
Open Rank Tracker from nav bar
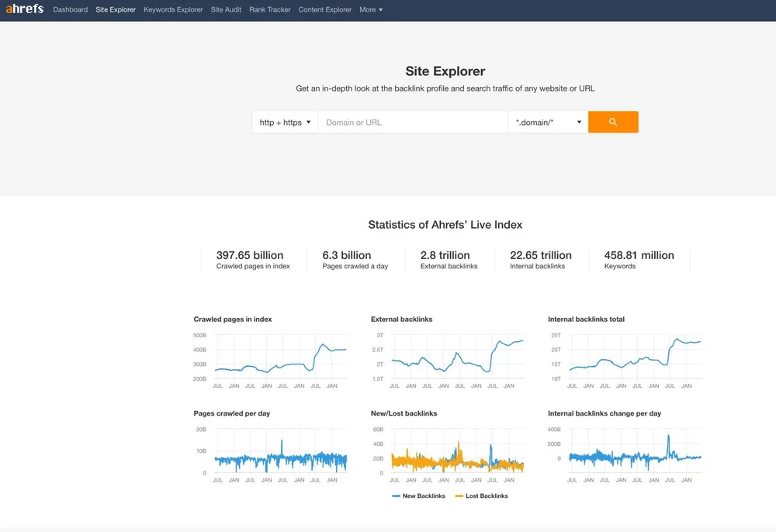(270, 9)
